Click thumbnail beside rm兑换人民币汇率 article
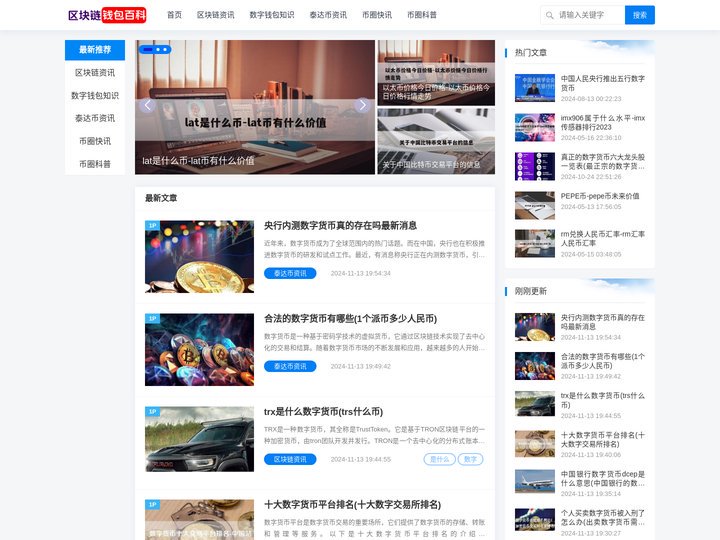The width and height of the screenshot is (720, 540). tap(534, 243)
